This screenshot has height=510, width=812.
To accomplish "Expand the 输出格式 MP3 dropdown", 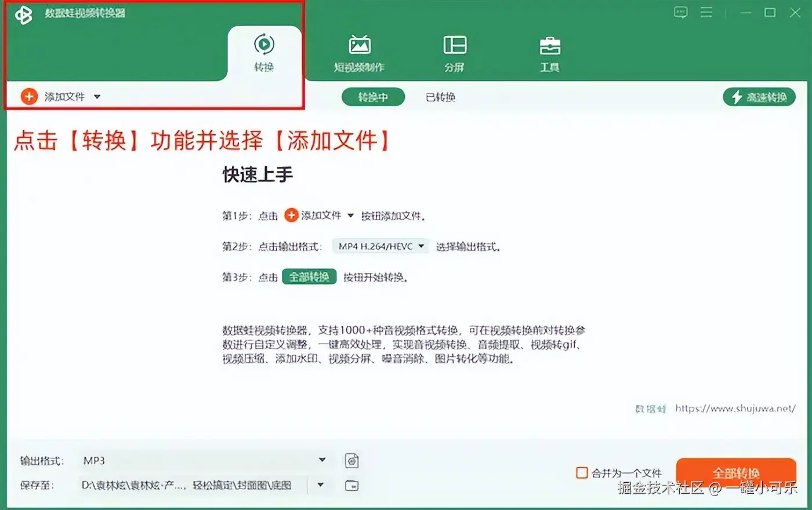I will [x=322, y=460].
